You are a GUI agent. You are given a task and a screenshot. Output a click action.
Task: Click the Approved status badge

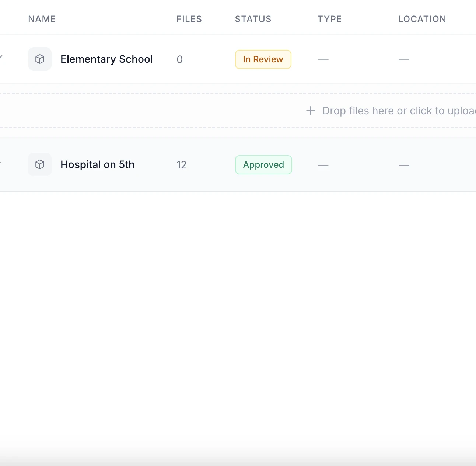(x=263, y=165)
